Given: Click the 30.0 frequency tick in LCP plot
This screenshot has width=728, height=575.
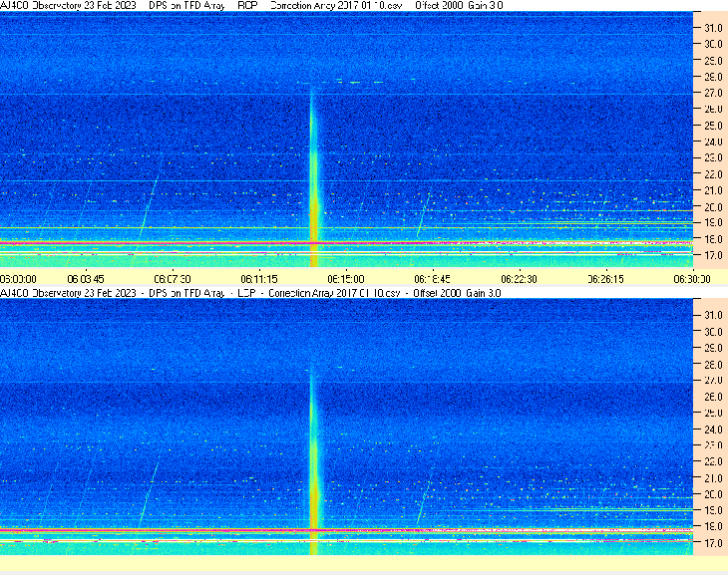Looking at the screenshot, I should coord(713,332).
